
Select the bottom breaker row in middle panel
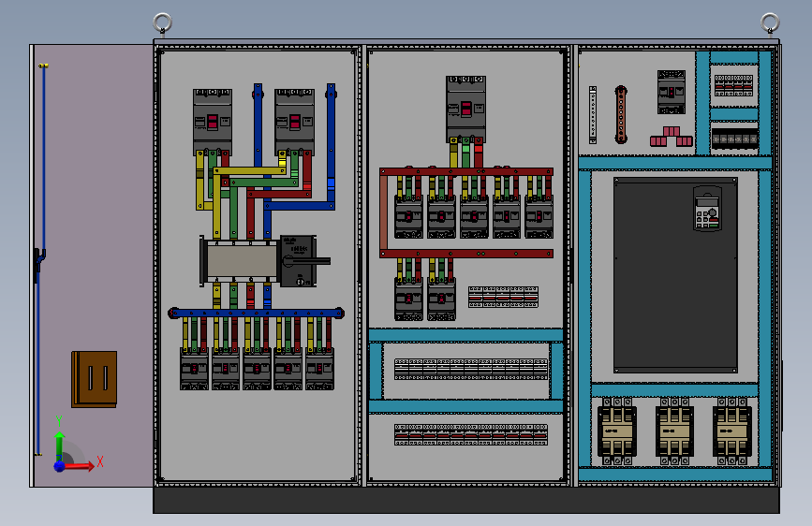click(471, 434)
